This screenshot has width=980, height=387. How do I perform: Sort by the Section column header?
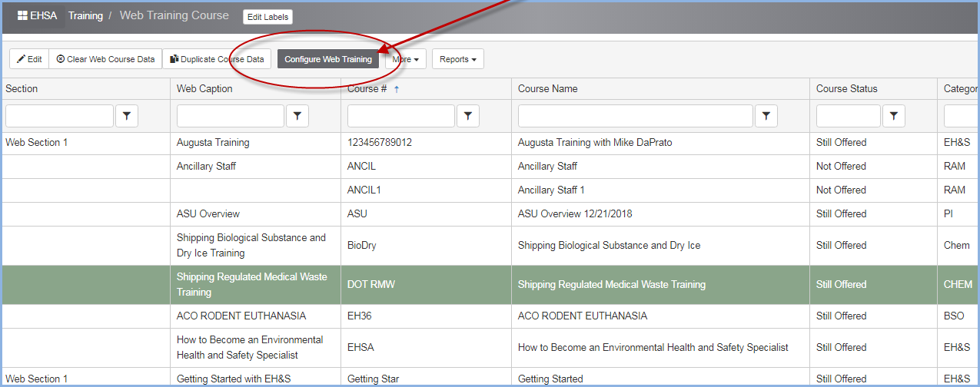[x=22, y=89]
